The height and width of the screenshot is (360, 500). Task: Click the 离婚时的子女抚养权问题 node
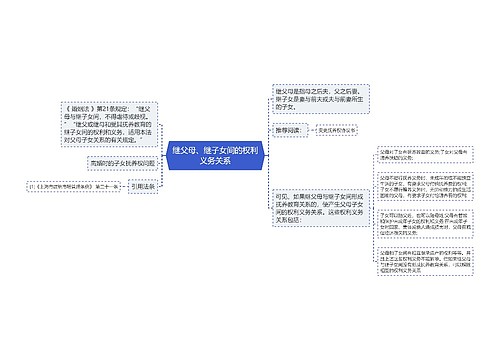[123, 163]
